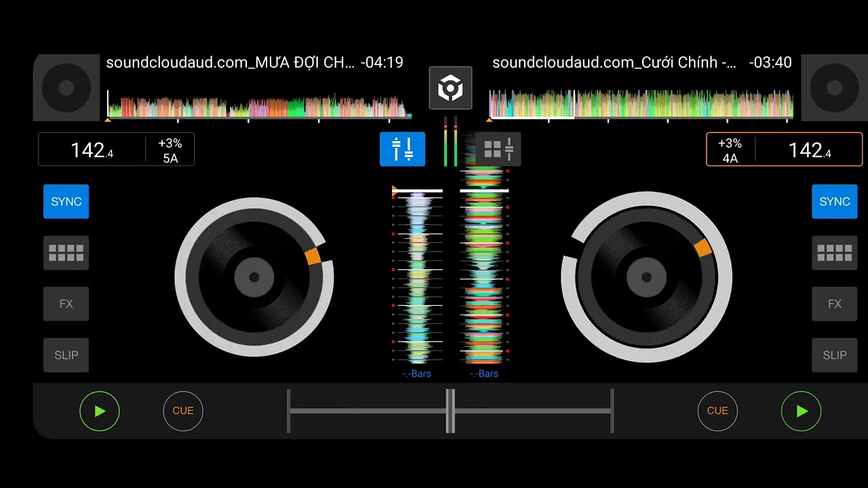The image size is (868, 488).
Task: Click left deck track overview waveform
Action: tap(259, 106)
